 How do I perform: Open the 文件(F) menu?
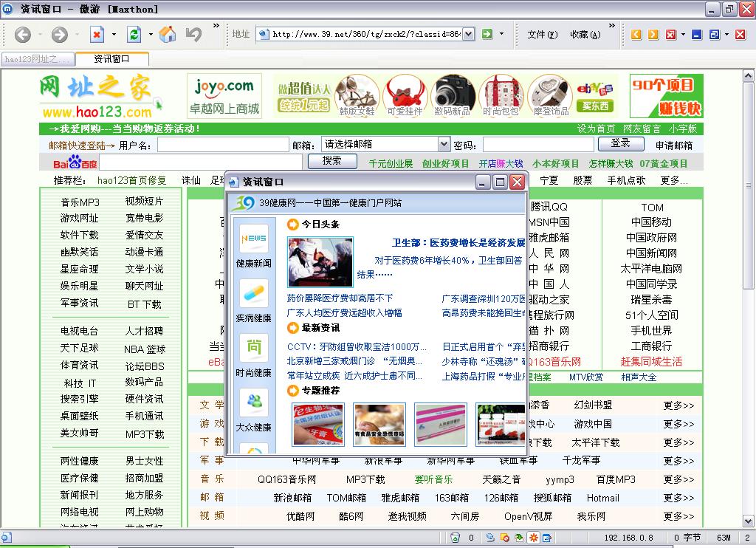[542, 34]
